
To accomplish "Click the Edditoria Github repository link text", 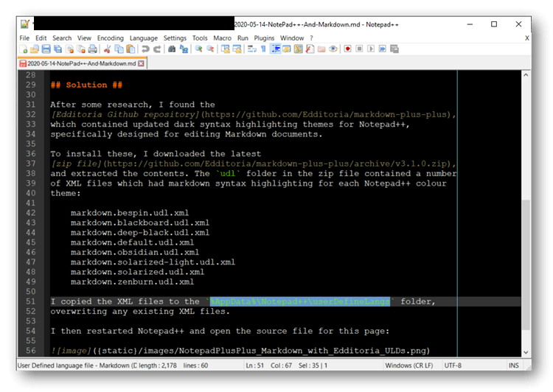I will click(125, 114).
